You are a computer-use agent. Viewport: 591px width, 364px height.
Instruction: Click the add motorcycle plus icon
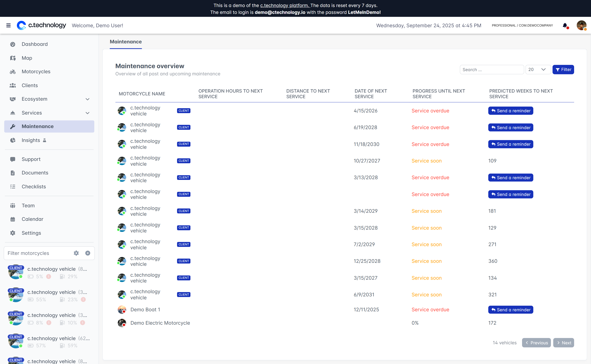point(88,253)
